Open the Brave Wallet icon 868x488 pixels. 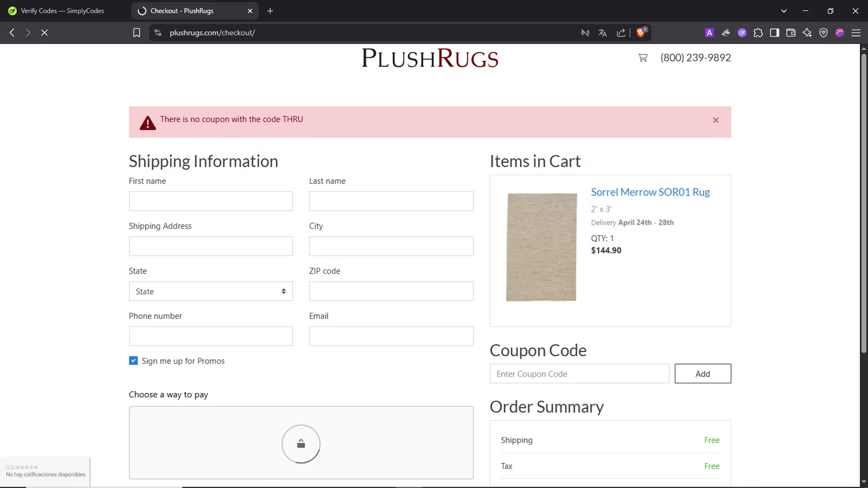click(790, 33)
